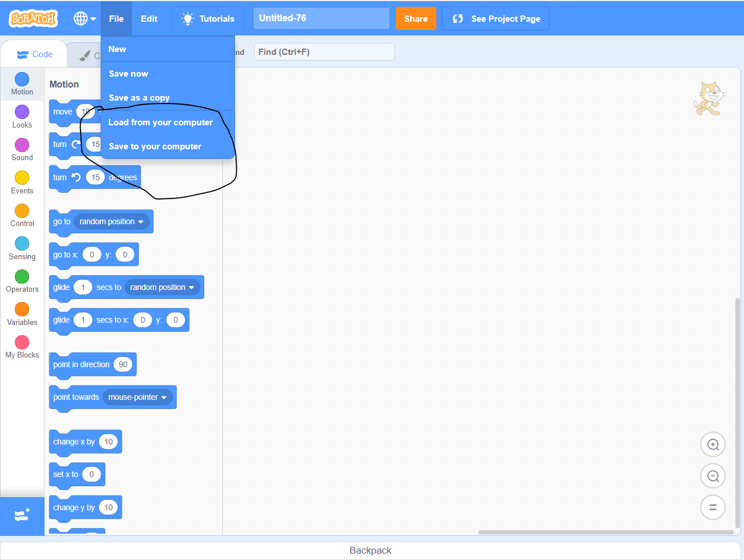This screenshot has height=560, width=744.
Task: Select Save to your computer
Action: click(x=168, y=146)
